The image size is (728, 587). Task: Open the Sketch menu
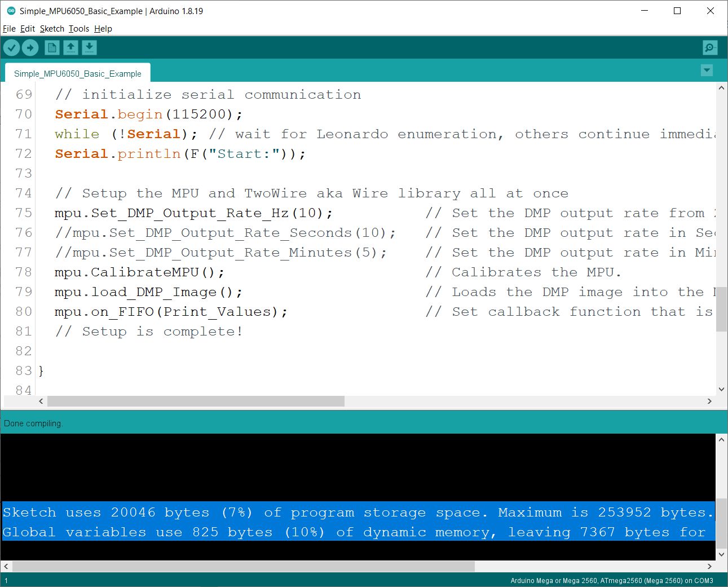point(52,29)
